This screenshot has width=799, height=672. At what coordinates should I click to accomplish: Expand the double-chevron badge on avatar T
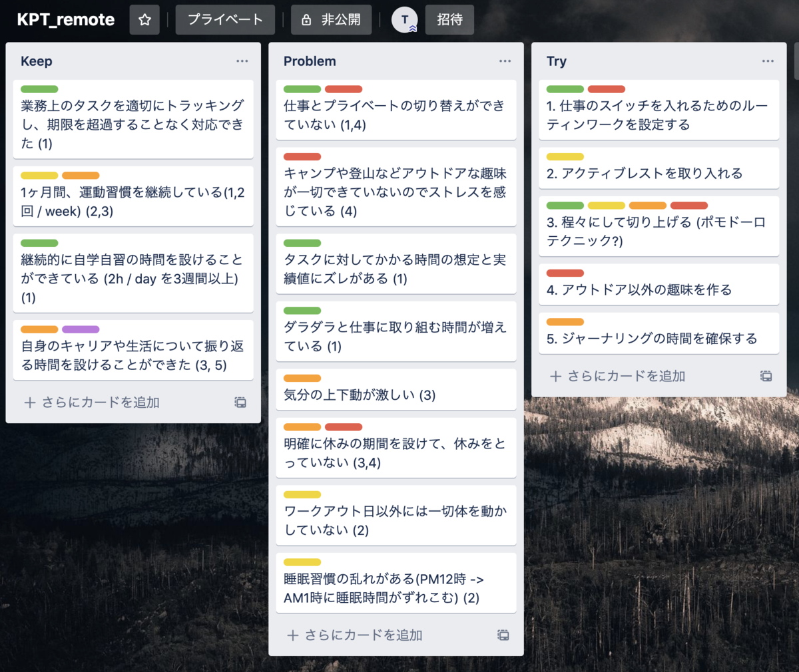[412, 27]
